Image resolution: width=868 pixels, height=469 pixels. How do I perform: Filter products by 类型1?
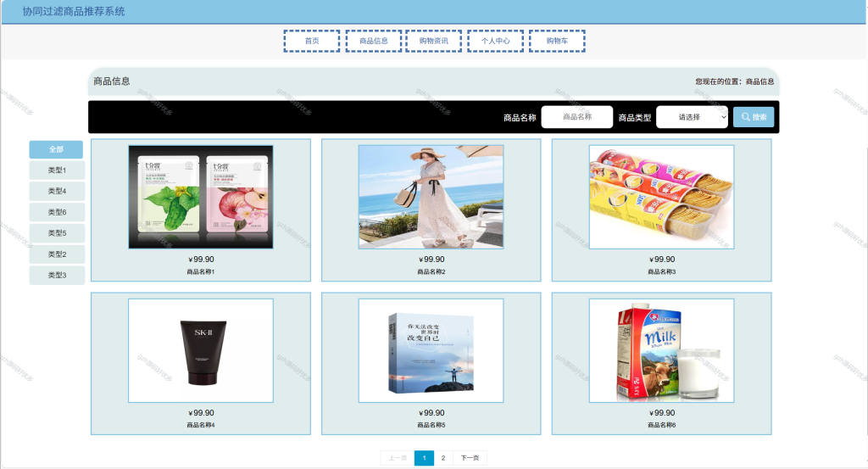click(57, 170)
